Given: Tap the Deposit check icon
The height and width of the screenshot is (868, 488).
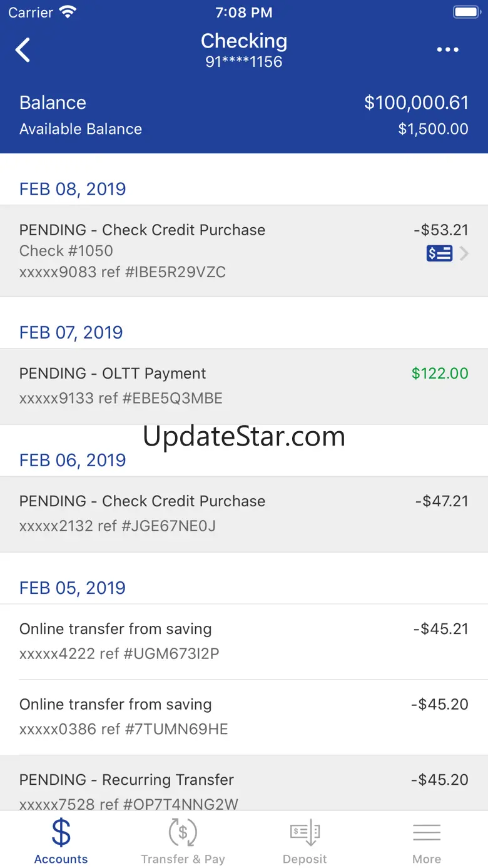Looking at the screenshot, I should [x=305, y=833].
